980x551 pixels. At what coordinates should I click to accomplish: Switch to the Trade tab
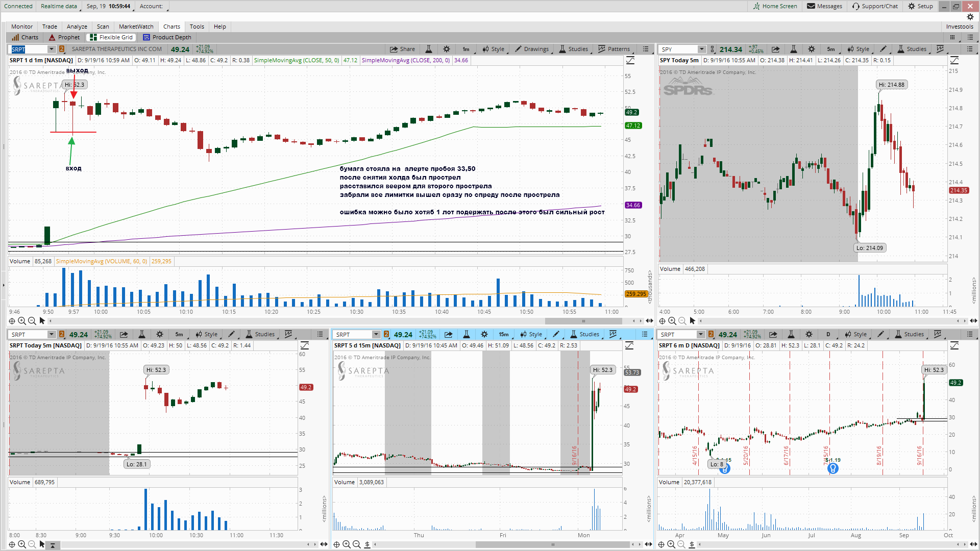pos(50,27)
